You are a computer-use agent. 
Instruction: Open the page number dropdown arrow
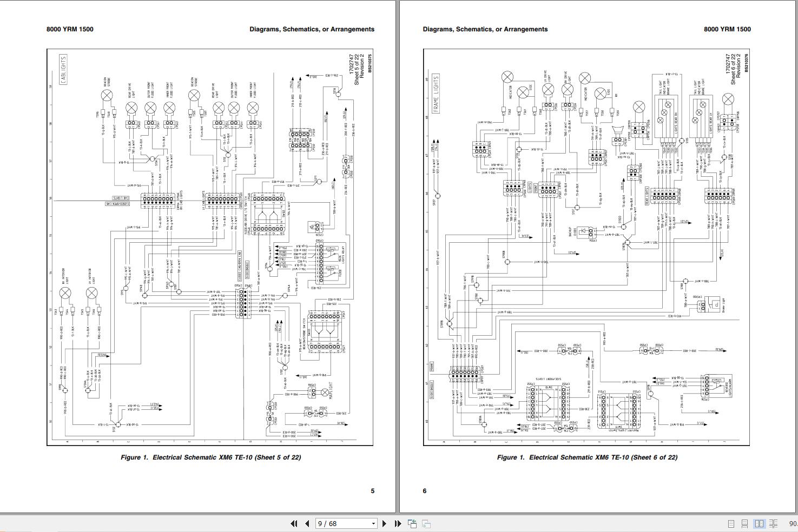[x=373, y=523]
